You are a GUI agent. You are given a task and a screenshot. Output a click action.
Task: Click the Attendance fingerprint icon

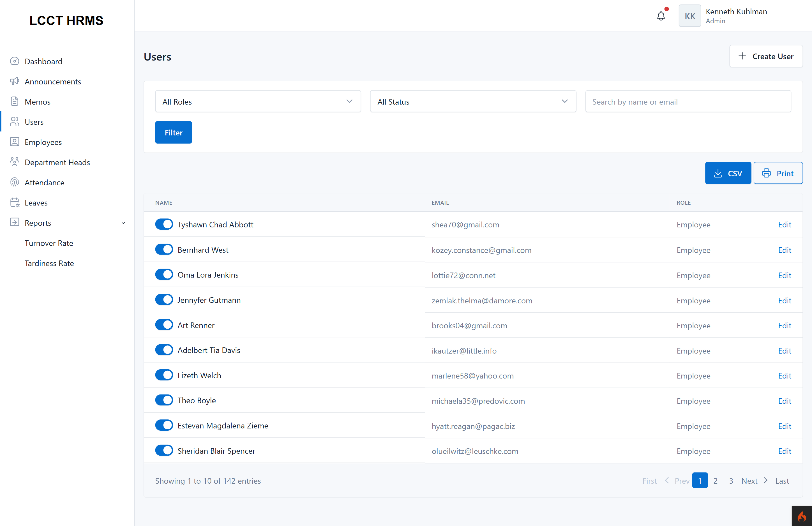pyautogui.click(x=14, y=183)
